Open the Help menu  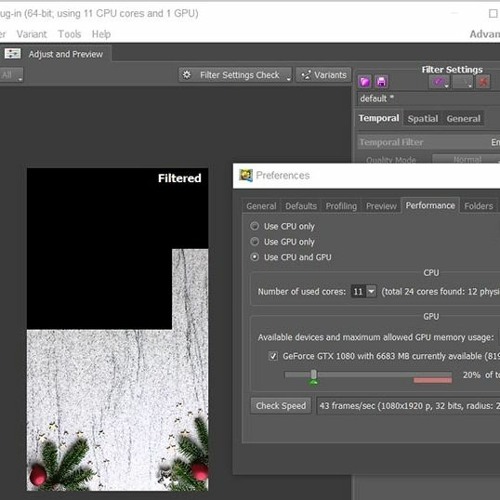(x=101, y=34)
